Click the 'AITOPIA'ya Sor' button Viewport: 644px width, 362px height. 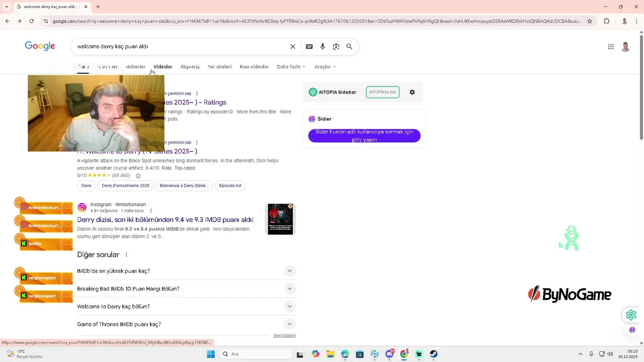[x=382, y=92]
